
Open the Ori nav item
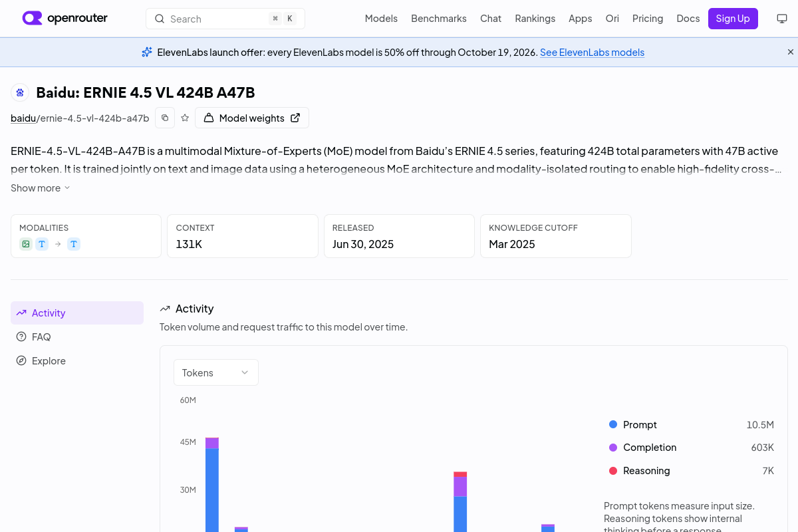(x=612, y=19)
